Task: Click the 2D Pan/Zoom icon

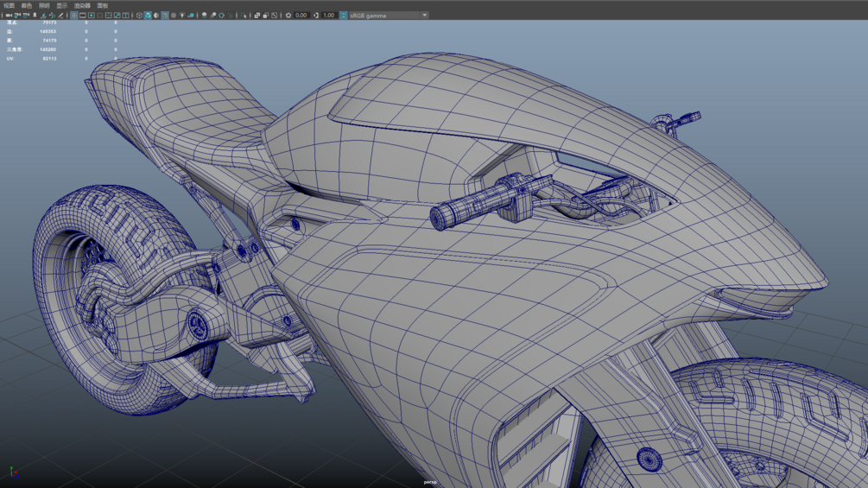Action: (53, 16)
